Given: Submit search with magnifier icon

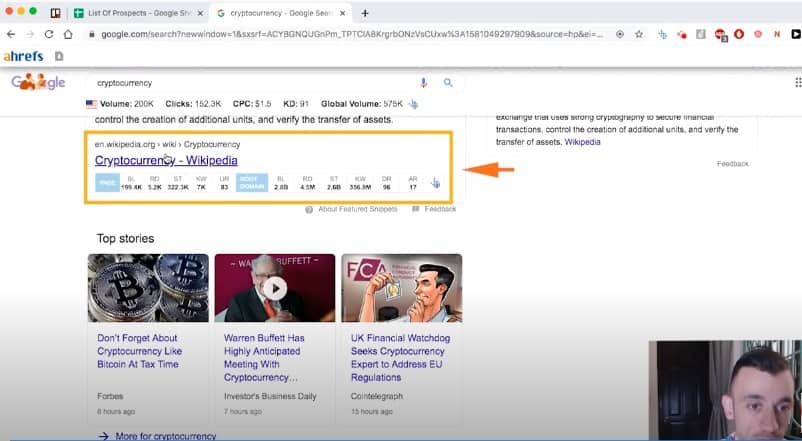Looking at the screenshot, I should [x=448, y=83].
